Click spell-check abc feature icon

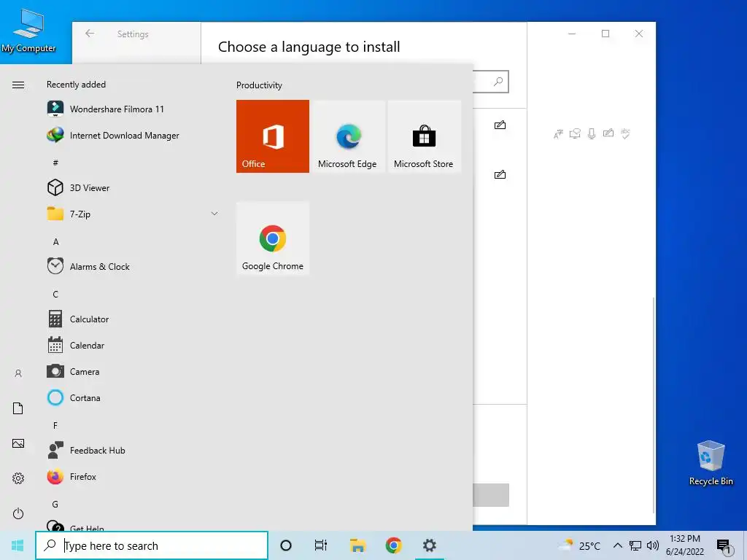pyautogui.click(x=625, y=133)
